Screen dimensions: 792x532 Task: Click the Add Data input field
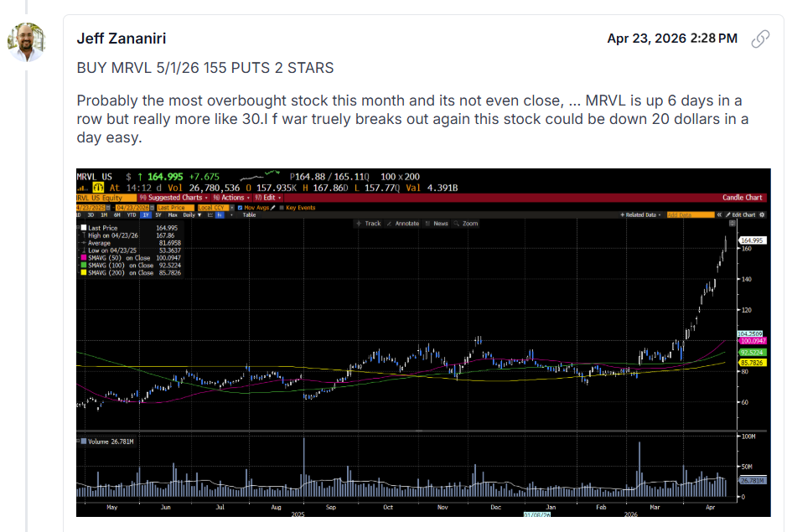point(691,215)
